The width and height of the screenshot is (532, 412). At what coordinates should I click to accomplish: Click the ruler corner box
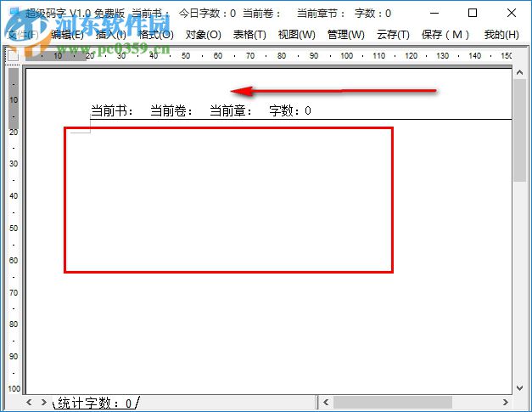(13, 56)
